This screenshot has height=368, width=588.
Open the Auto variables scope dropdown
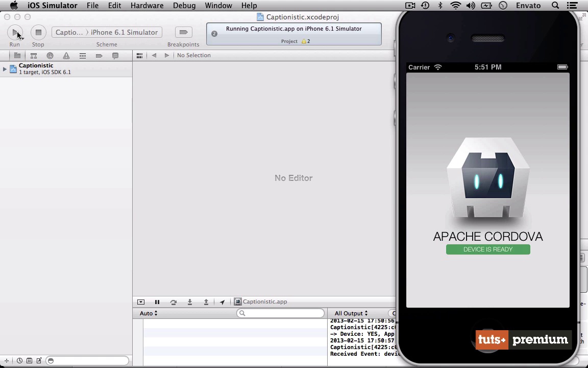pos(149,313)
